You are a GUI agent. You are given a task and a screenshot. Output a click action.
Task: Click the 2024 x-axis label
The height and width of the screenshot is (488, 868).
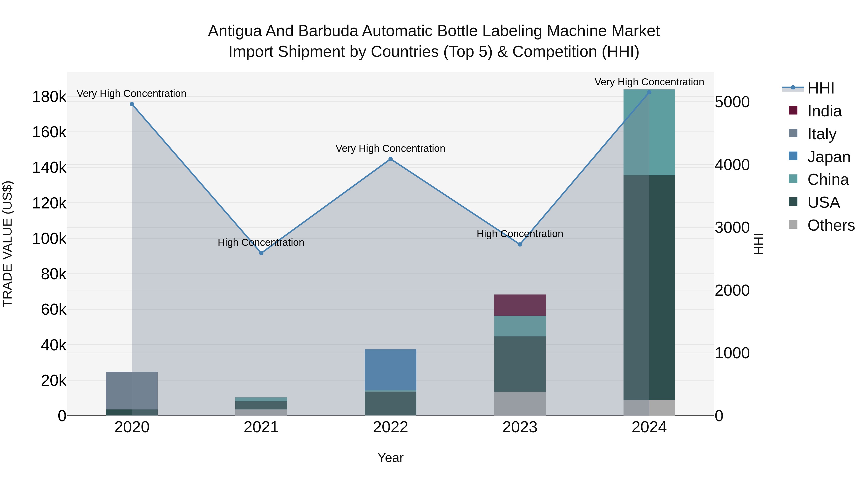pyautogui.click(x=649, y=427)
